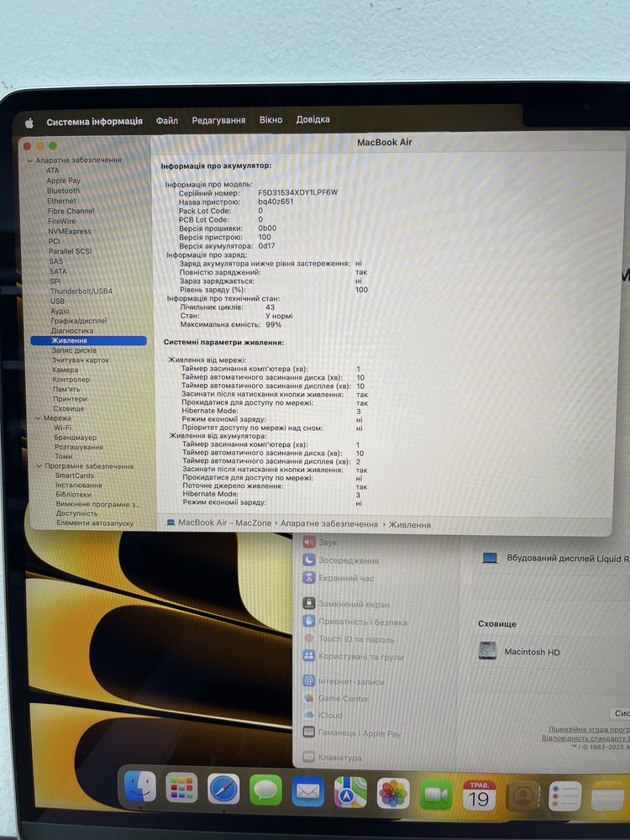Select Брандмауер under Мережа
The image size is (630, 840).
coord(76,437)
